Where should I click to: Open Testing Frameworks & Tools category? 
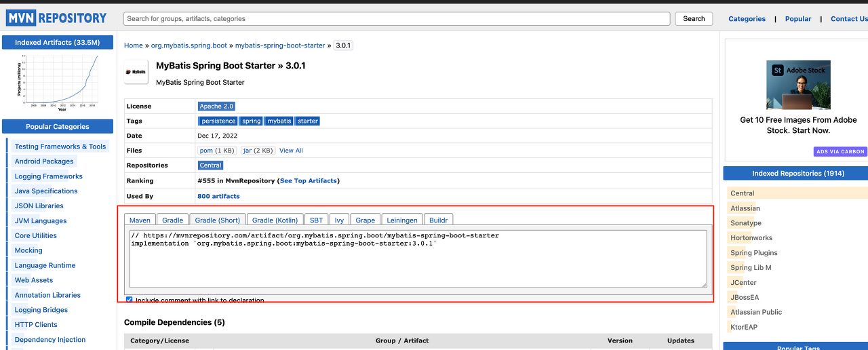60,147
